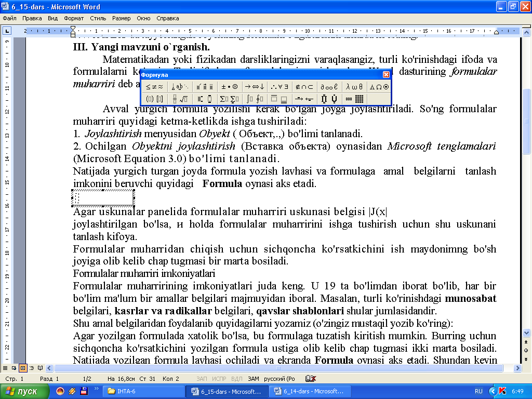Click the left indent marker on ruler

tap(73, 34)
